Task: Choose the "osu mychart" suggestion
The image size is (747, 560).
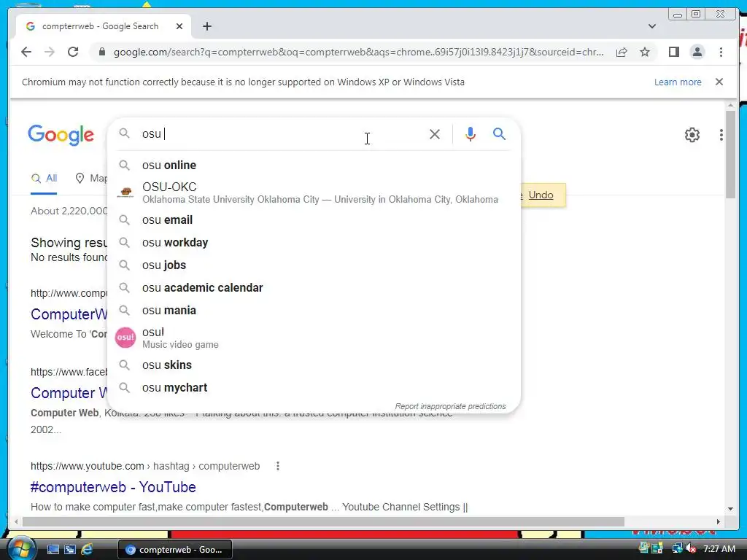Action: click(314, 388)
